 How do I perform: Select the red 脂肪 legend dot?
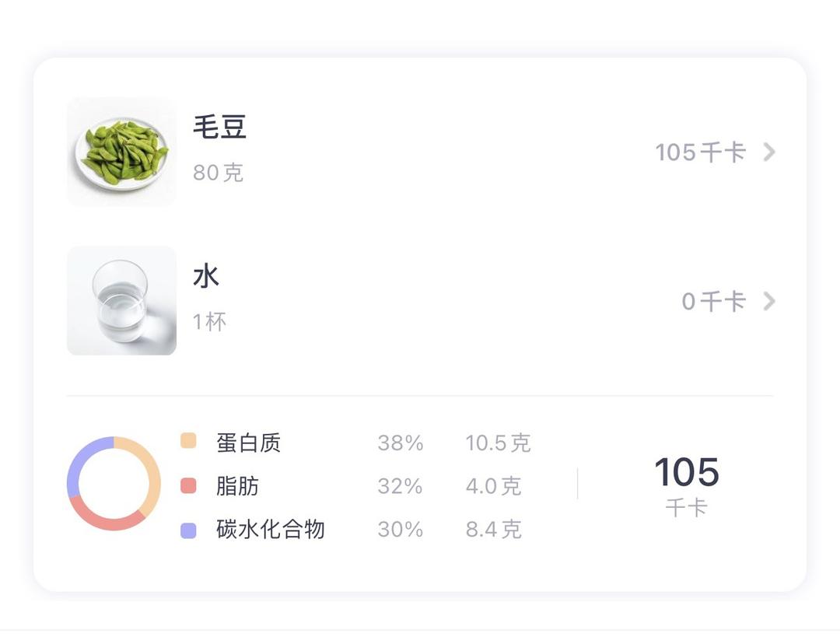click(x=187, y=485)
